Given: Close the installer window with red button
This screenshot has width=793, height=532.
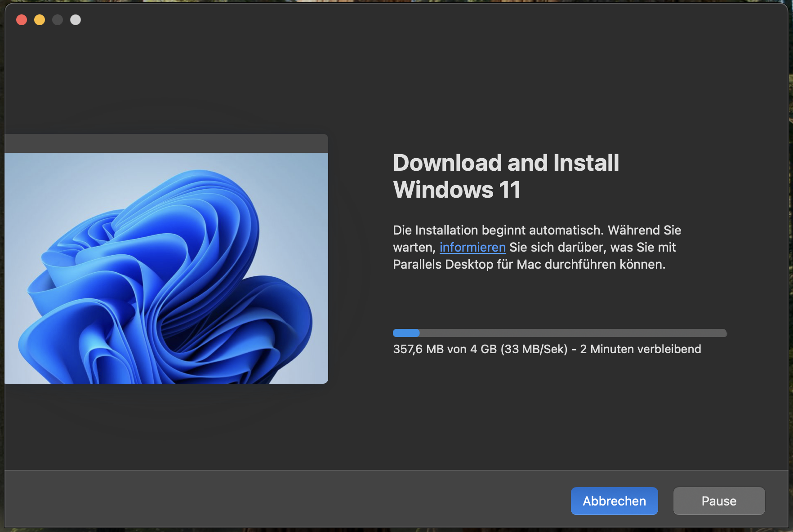Looking at the screenshot, I should pyautogui.click(x=22, y=20).
